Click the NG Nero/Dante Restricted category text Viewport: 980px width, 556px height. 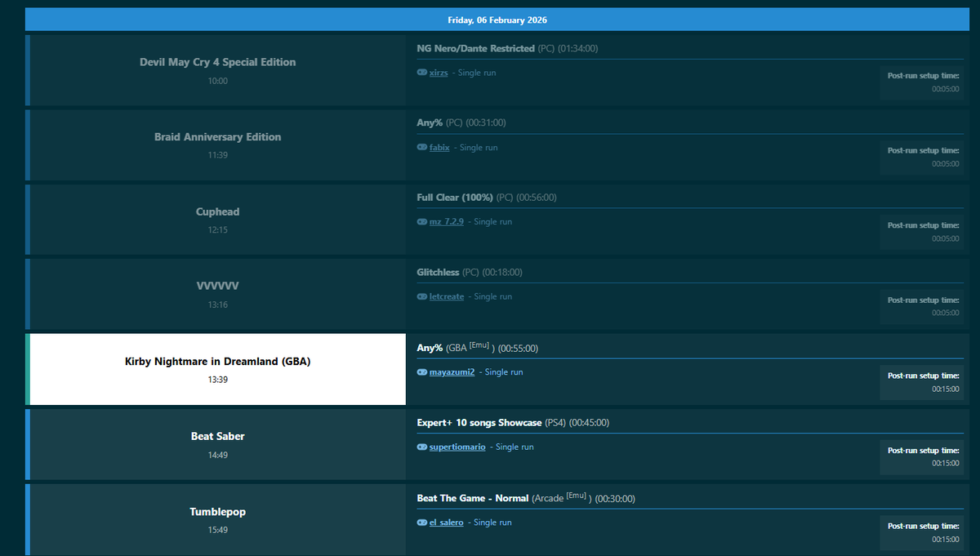[x=476, y=48]
